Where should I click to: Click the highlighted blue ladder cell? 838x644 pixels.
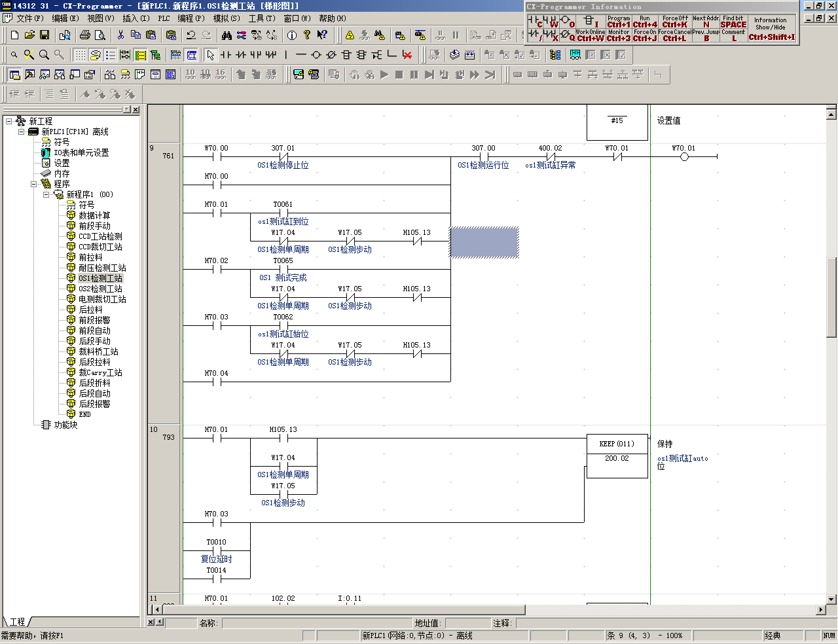coord(484,242)
